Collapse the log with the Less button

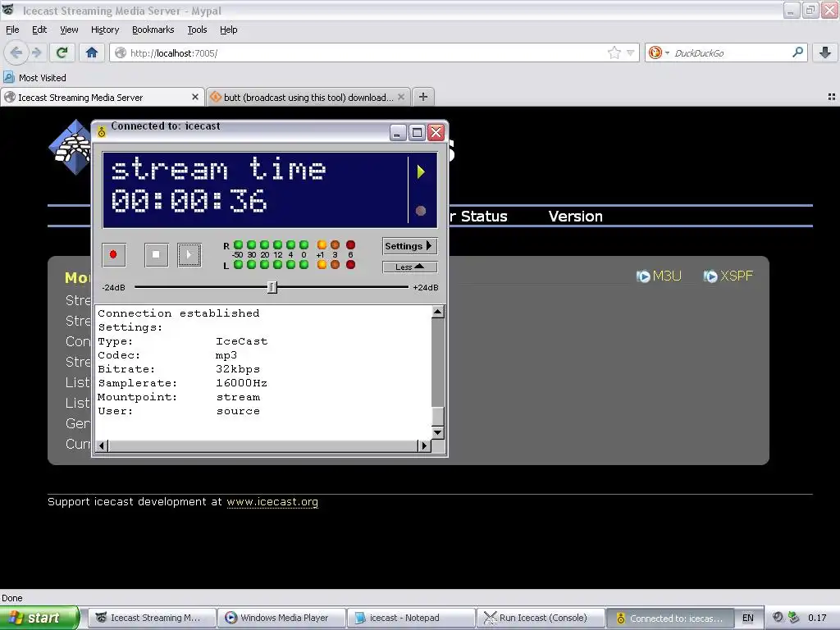pos(410,267)
